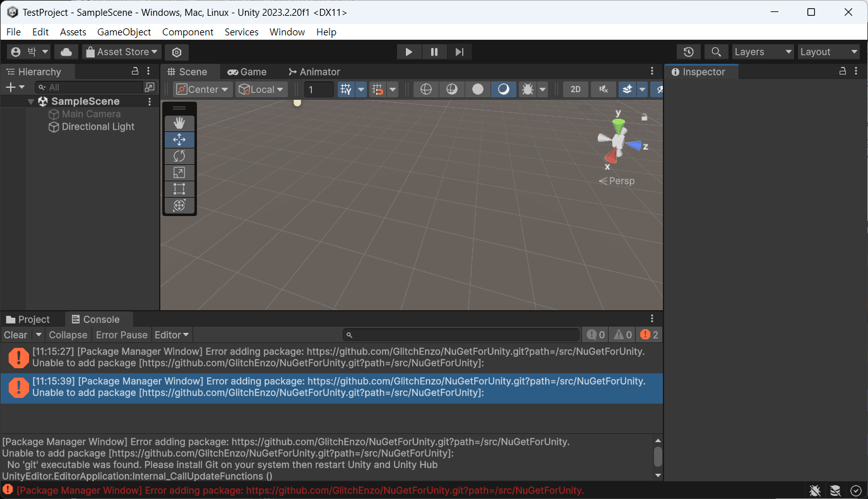Screen dimensions: 868x499
Task: Select the Hand view tool
Action: 179,123
